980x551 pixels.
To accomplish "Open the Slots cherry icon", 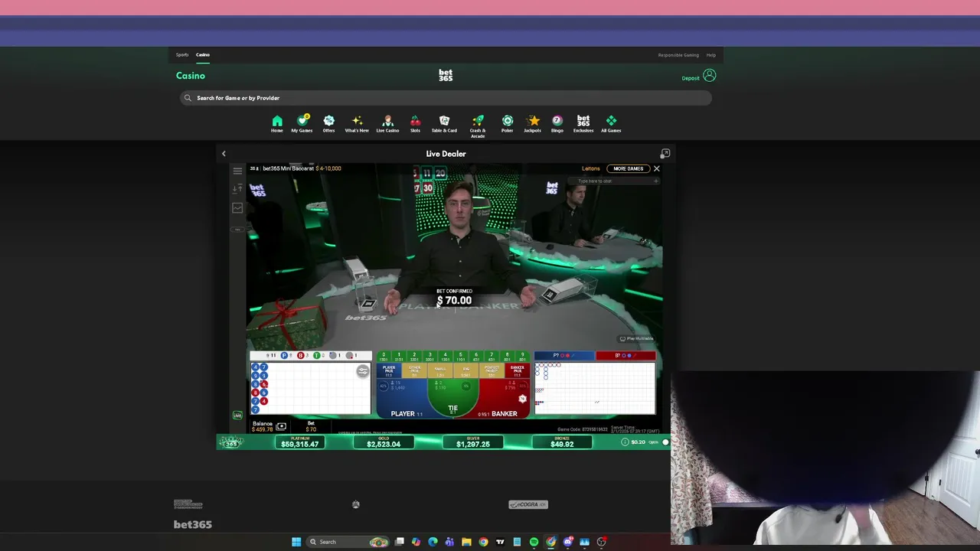I will click(415, 124).
